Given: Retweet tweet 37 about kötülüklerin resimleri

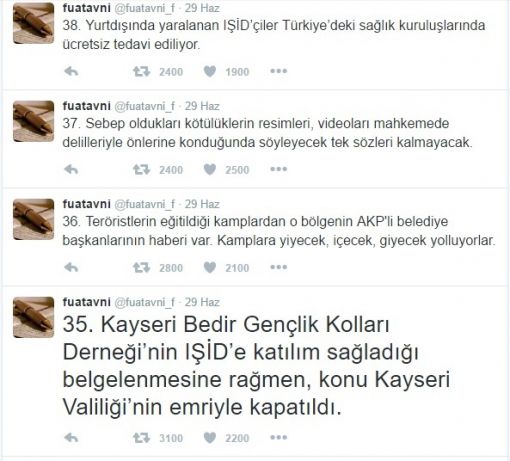Looking at the screenshot, I should coord(142,169).
